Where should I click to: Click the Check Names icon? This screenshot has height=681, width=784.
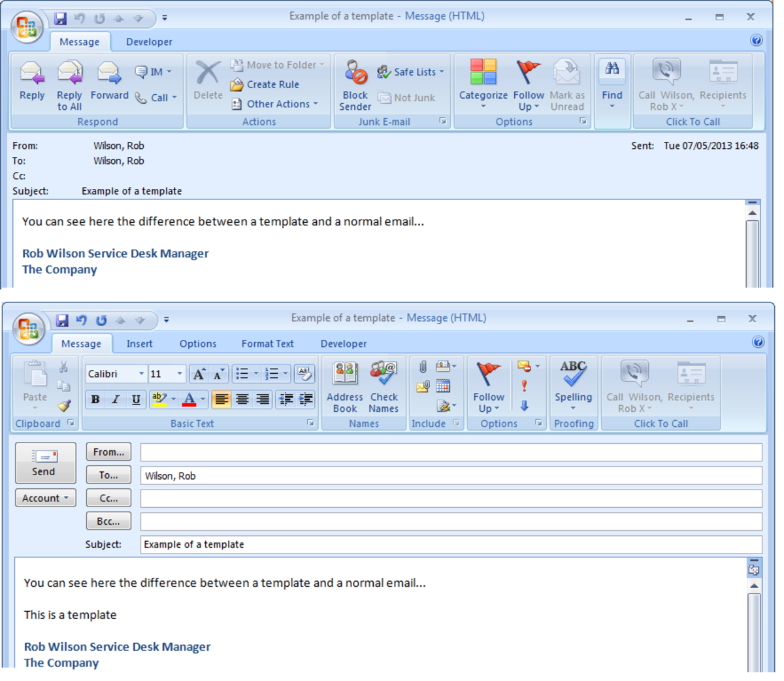point(384,387)
